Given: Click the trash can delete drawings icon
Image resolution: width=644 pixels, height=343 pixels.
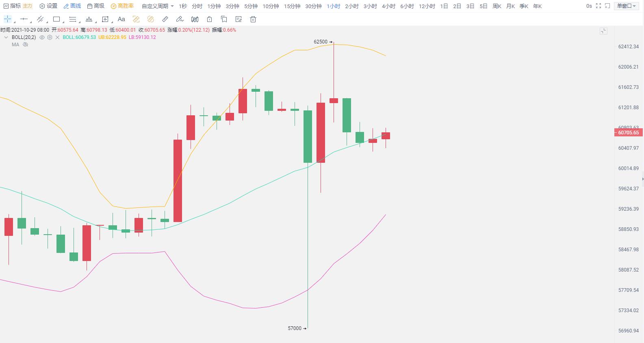Looking at the screenshot, I should click(253, 19).
